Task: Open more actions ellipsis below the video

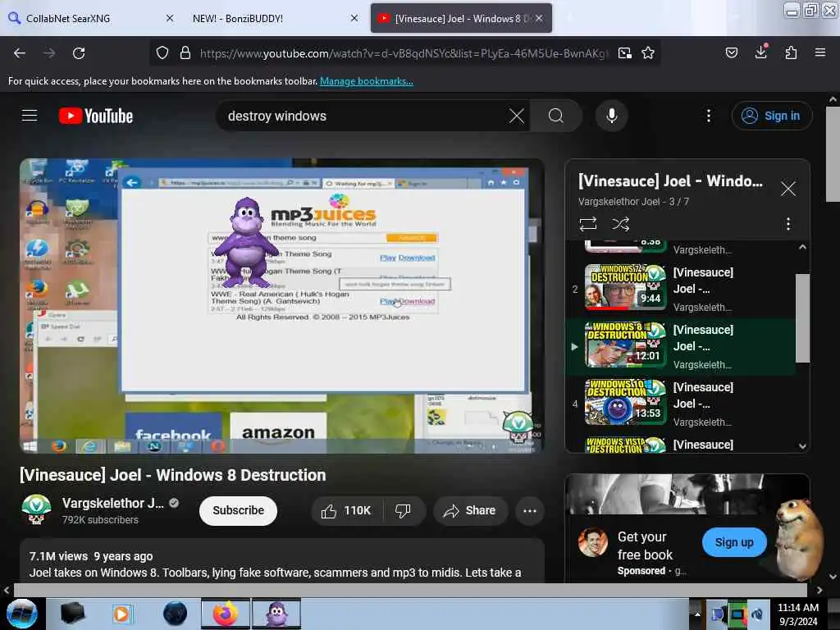Action: pyautogui.click(x=529, y=510)
